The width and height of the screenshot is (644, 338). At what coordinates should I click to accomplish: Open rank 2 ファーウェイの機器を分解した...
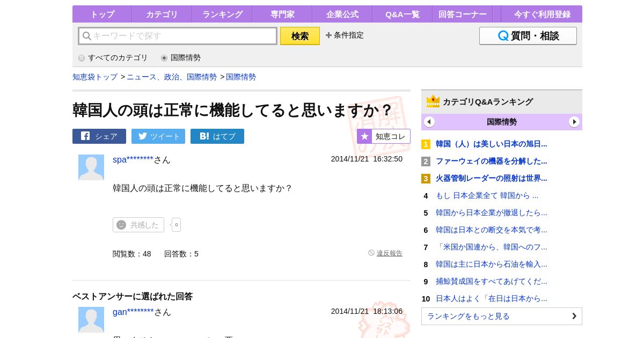point(491,161)
